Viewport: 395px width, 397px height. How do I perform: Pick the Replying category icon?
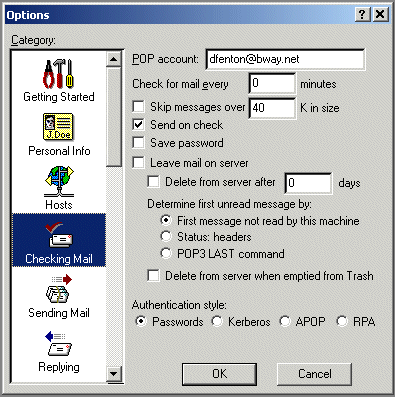click(58, 344)
